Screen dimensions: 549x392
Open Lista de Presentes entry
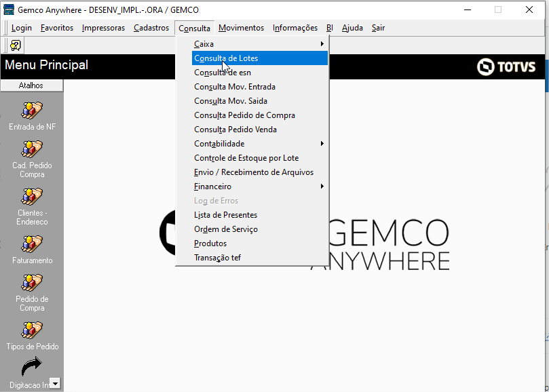click(x=260, y=215)
